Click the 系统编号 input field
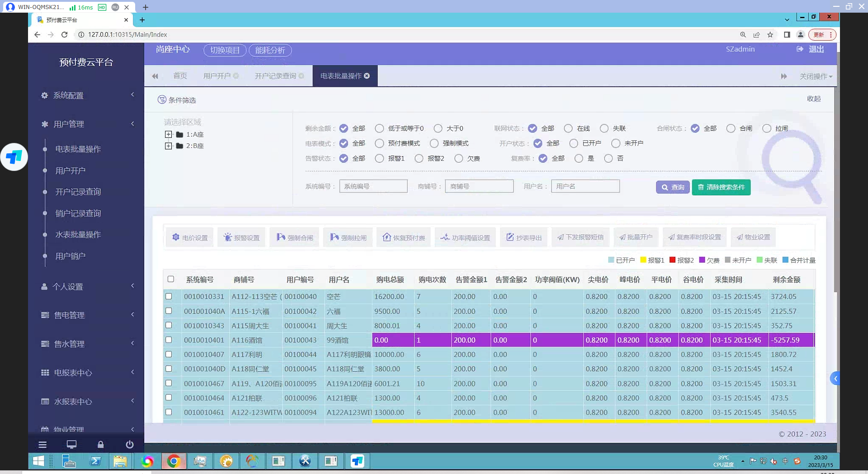868x474 pixels. coord(373,186)
